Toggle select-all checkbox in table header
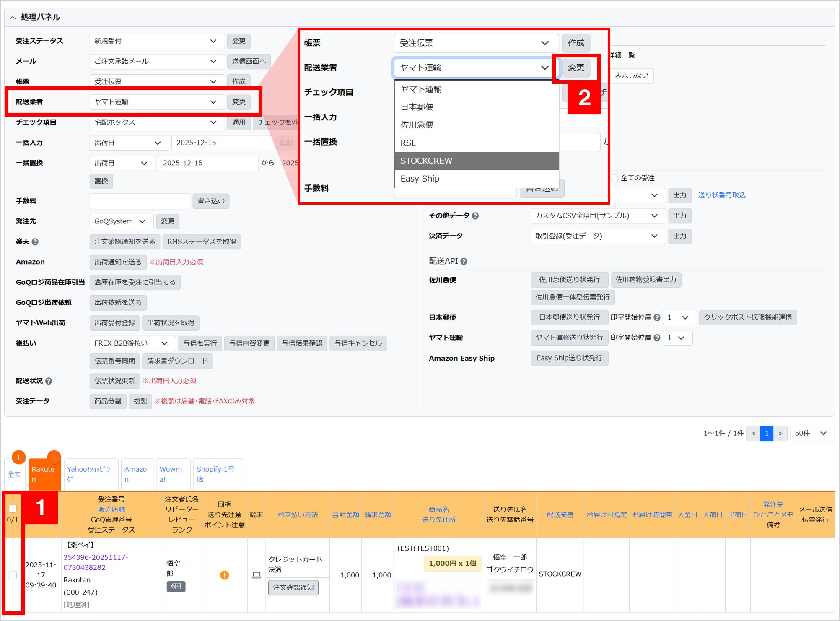The width and height of the screenshot is (840, 621). [13, 509]
